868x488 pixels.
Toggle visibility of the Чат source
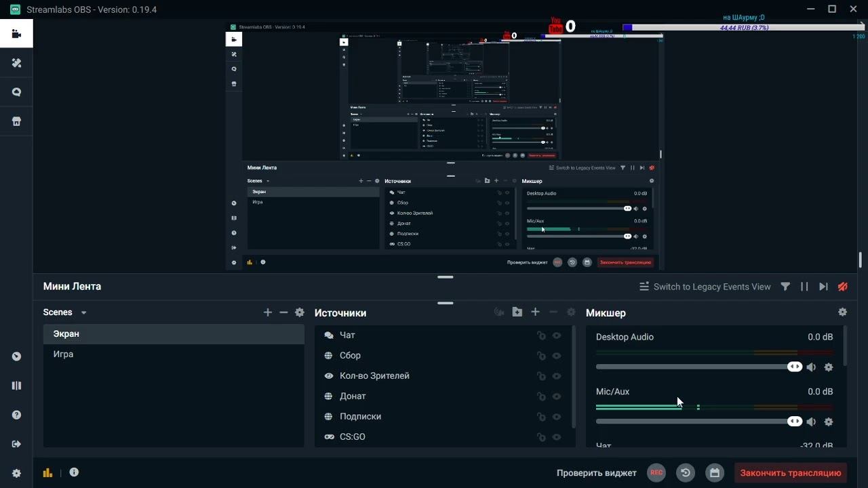click(x=557, y=335)
